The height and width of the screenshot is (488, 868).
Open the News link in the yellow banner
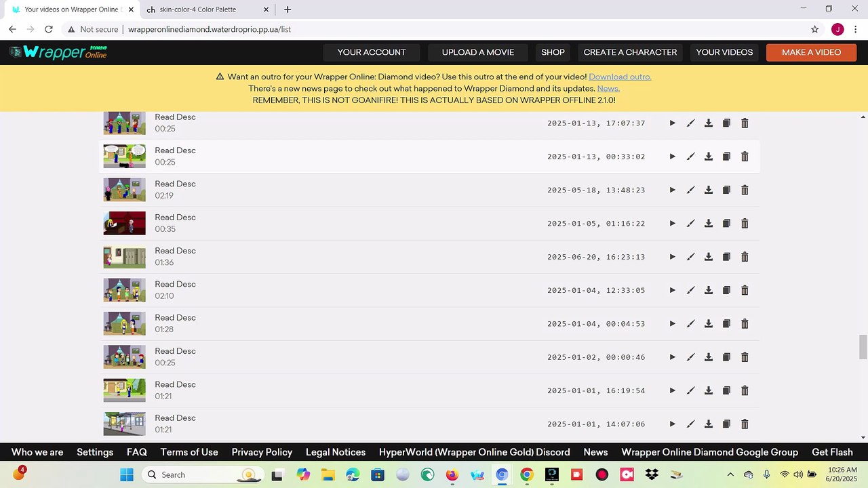coord(608,89)
